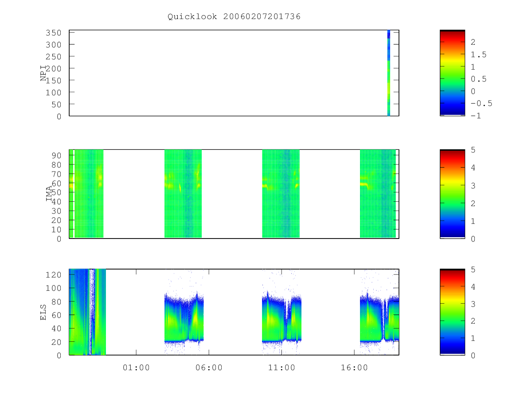Click the 06:00 time axis label
Image resolution: width=532 pixels, height=399 pixels.
(x=209, y=367)
